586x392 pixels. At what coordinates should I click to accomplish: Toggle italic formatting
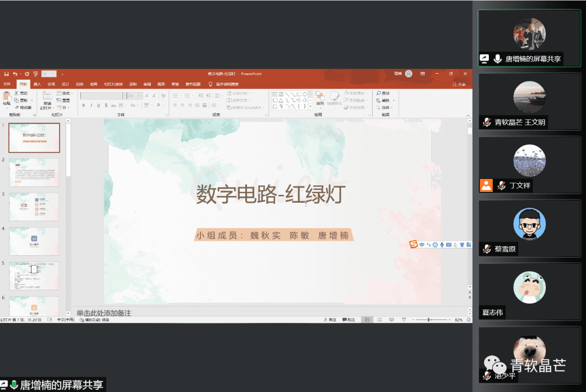[x=91, y=105]
